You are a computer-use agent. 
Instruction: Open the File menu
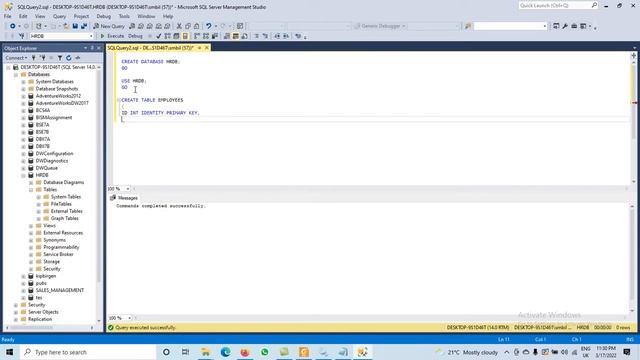[8, 16]
